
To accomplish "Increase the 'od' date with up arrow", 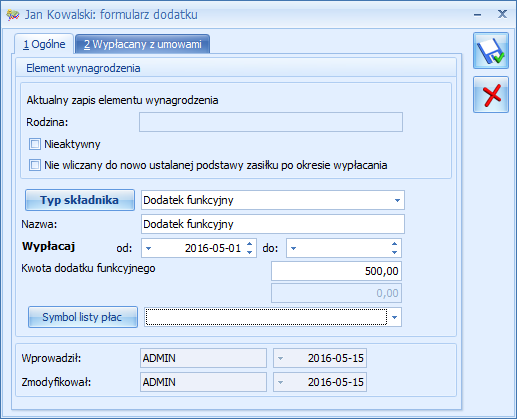I will (249, 244).
